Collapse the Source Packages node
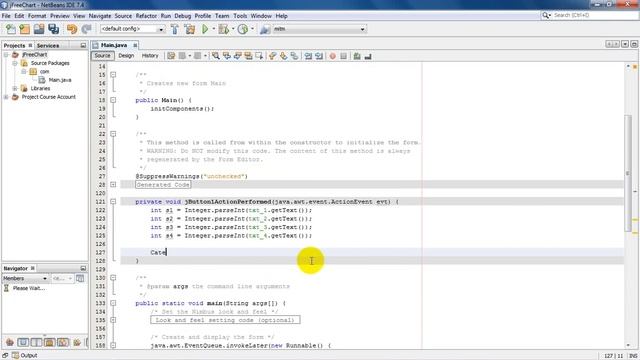This screenshot has width=640, height=360. 15,63
